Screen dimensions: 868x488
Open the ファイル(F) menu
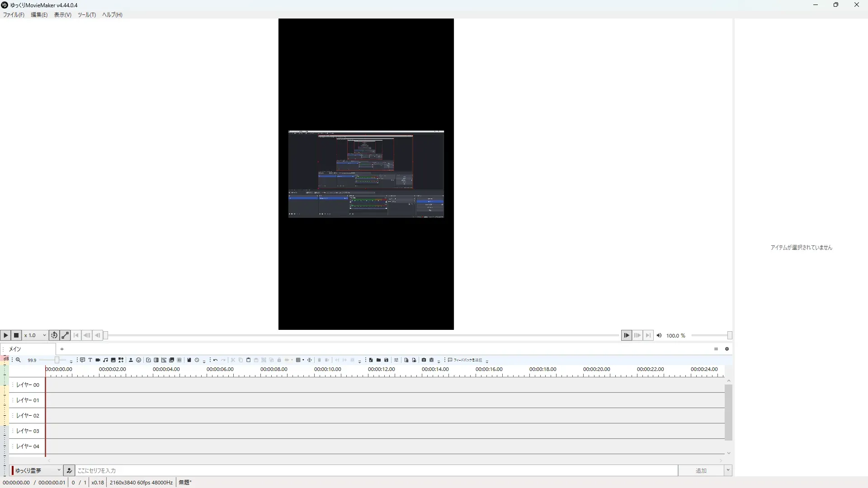click(14, 15)
